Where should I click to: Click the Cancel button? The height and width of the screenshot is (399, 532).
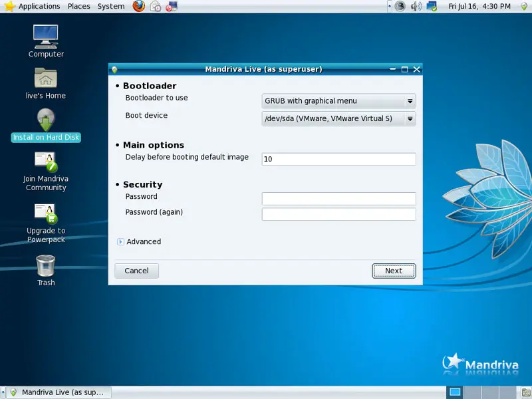click(x=136, y=271)
